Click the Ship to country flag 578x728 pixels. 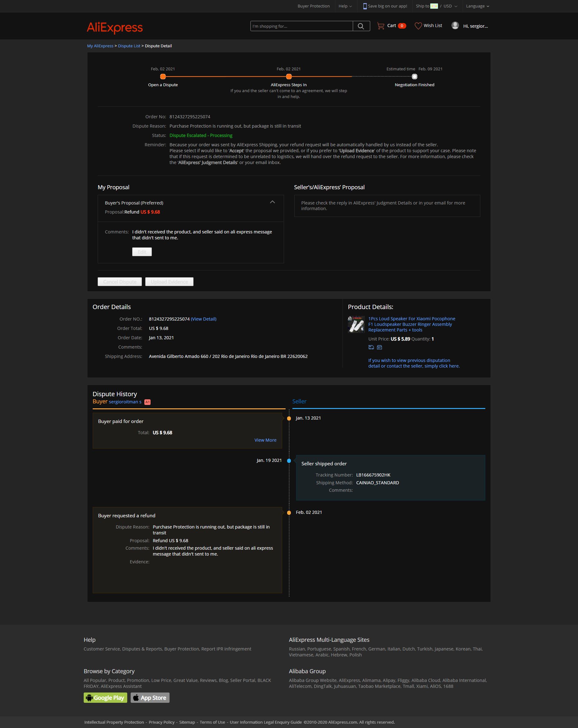point(434,6)
